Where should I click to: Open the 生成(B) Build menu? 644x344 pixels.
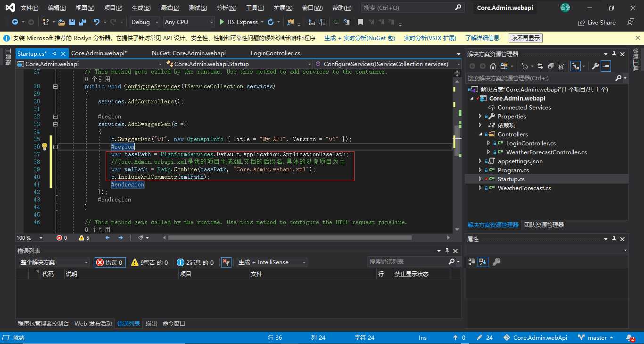[x=141, y=8]
